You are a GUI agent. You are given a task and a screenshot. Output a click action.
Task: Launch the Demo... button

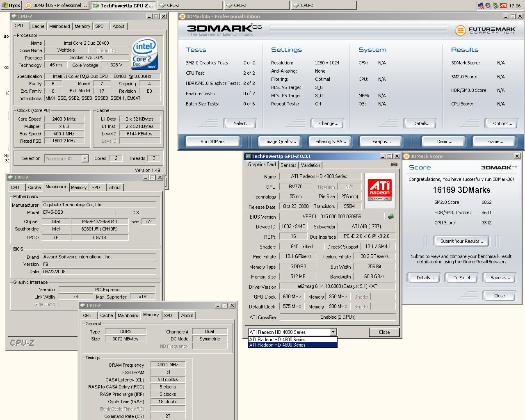pos(445,142)
